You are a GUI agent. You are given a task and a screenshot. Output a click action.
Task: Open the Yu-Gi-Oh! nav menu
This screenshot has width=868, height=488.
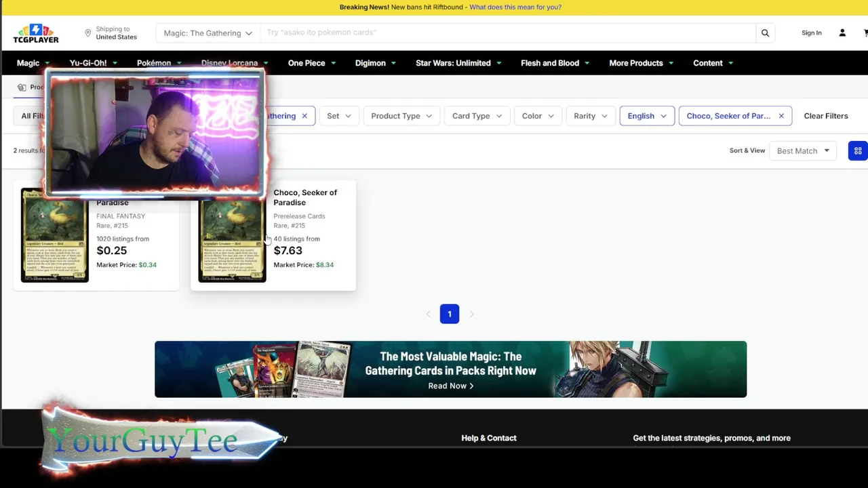(x=93, y=63)
